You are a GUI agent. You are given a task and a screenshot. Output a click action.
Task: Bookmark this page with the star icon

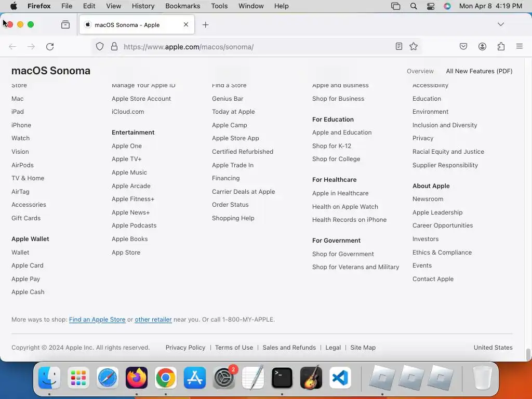[414, 46]
